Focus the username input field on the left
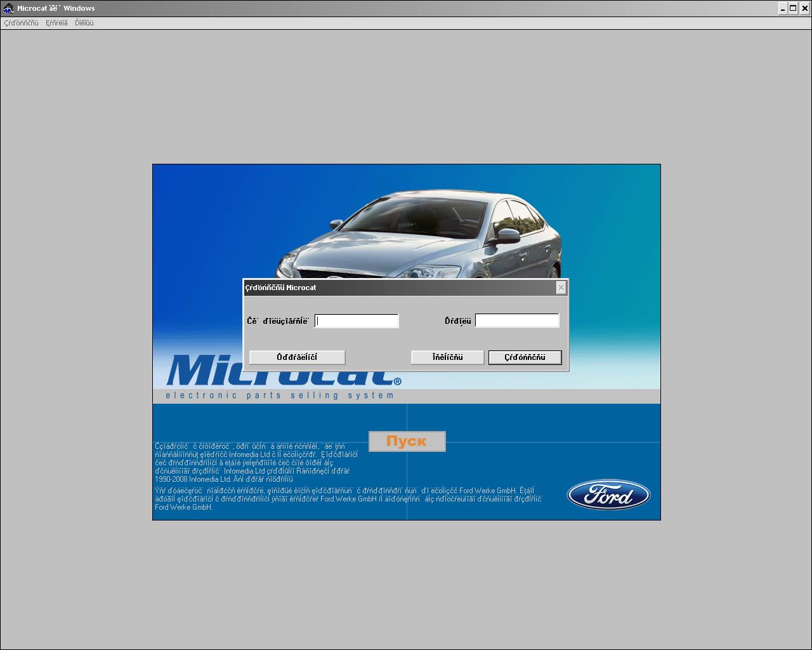This screenshot has height=650, width=812. tap(357, 321)
